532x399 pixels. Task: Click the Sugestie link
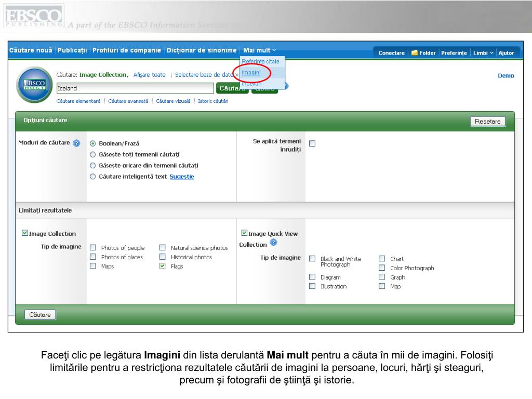182,177
